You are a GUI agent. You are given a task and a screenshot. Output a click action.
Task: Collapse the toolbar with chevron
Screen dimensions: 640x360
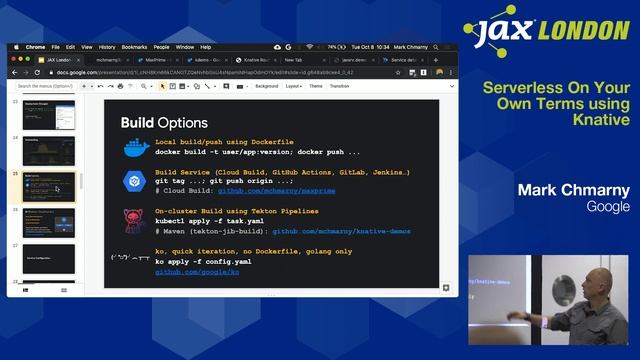451,86
